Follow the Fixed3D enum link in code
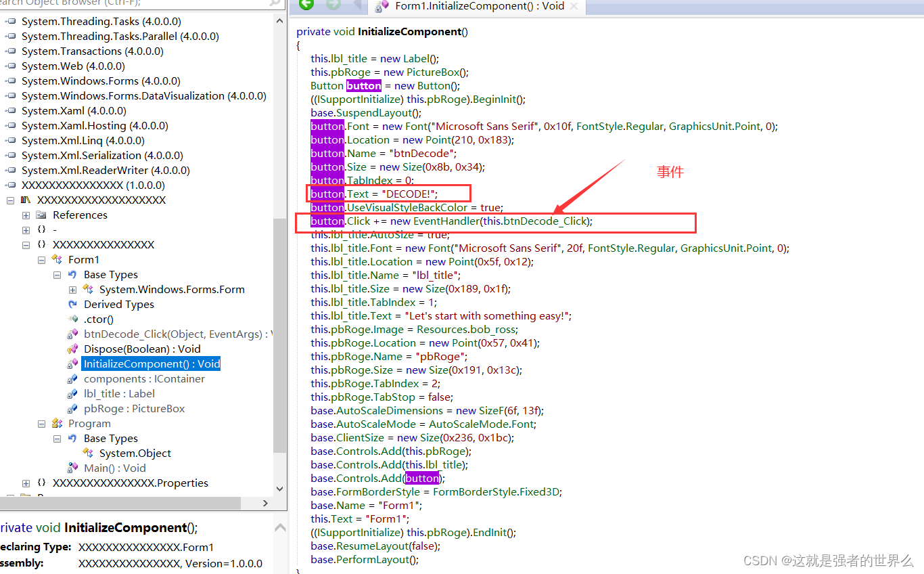This screenshot has width=924, height=574. [540, 492]
